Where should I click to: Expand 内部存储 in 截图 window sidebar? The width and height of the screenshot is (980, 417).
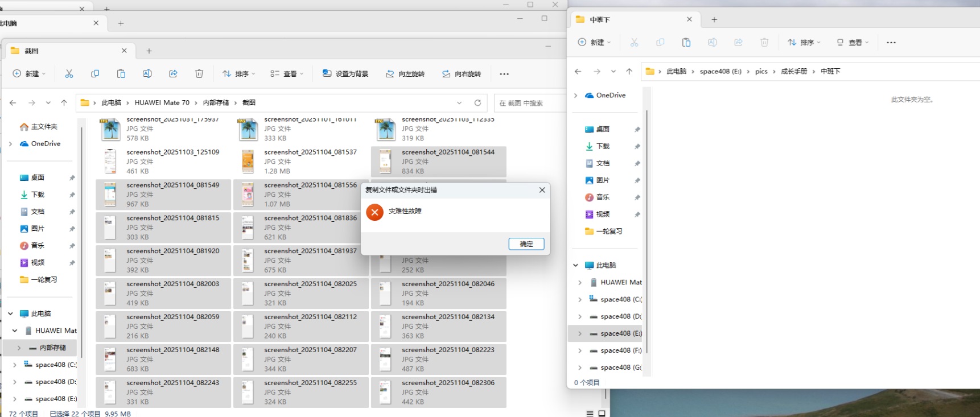click(19, 348)
